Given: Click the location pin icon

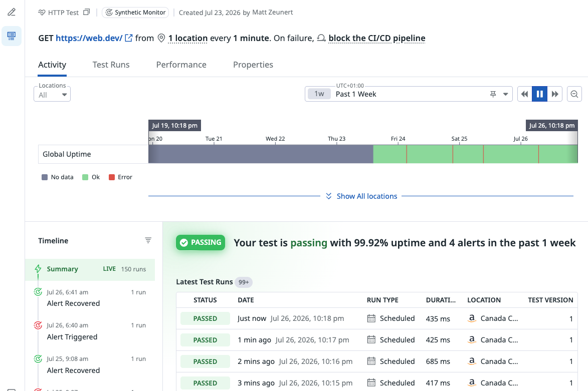Looking at the screenshot, I should [x=161, y=38].
